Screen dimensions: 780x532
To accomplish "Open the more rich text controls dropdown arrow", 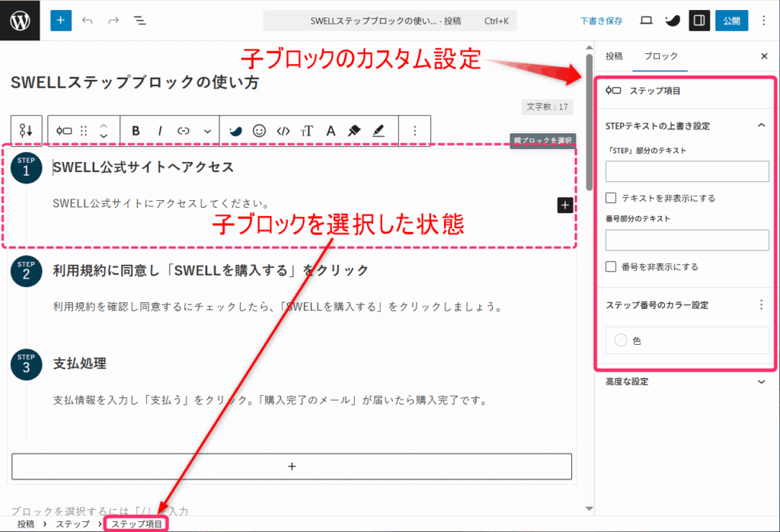I will (x=207, y=131).
